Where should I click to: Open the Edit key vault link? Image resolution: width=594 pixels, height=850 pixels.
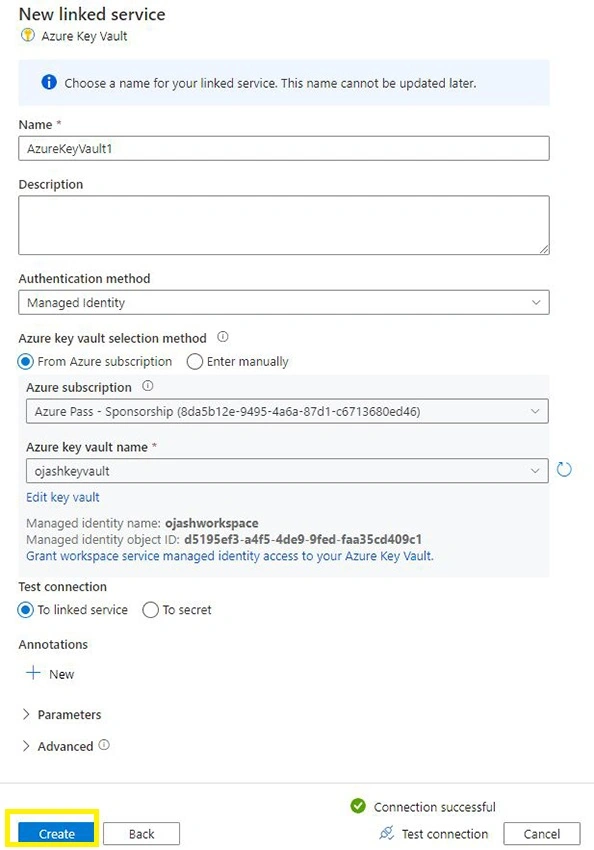click(x=63, y=497)
